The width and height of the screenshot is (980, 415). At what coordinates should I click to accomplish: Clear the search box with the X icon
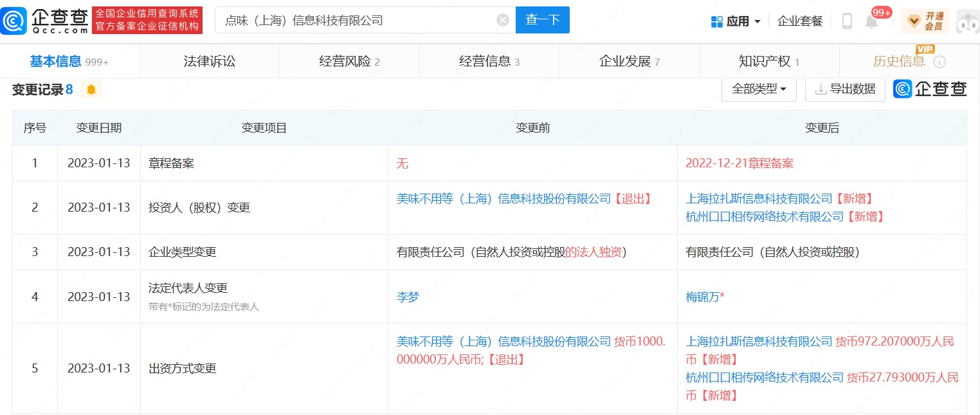[503, 21]
